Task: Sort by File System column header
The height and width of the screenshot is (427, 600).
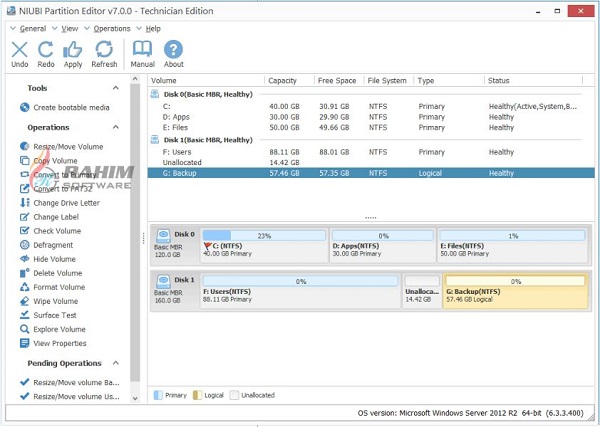Action: point(388,80)
